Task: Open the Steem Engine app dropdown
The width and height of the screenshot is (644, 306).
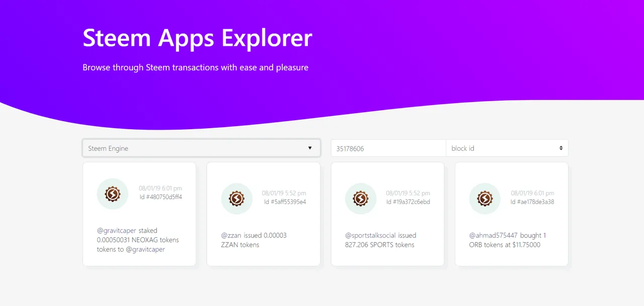Action: tap(201, 148)
